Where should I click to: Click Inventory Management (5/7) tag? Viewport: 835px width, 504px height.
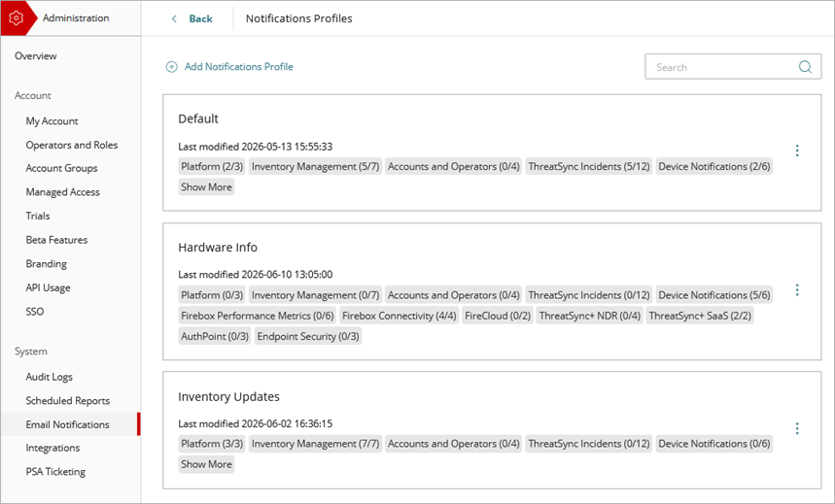pos(315,167)
